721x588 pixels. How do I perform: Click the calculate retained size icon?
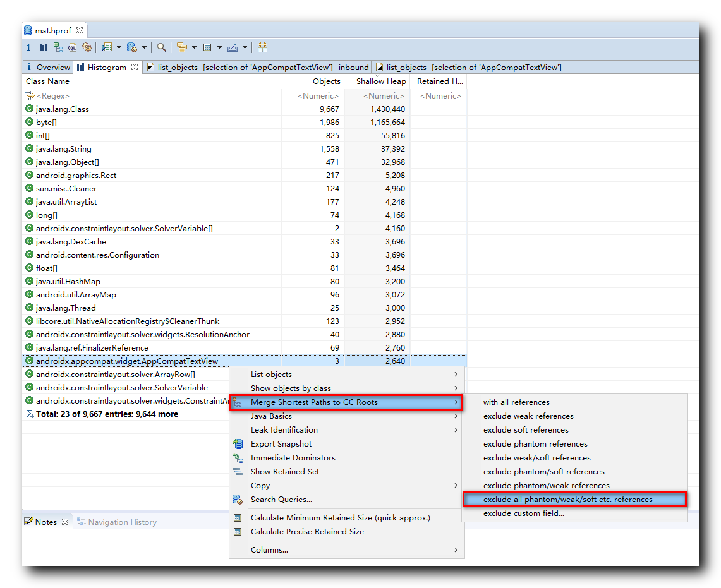point(207,47)
